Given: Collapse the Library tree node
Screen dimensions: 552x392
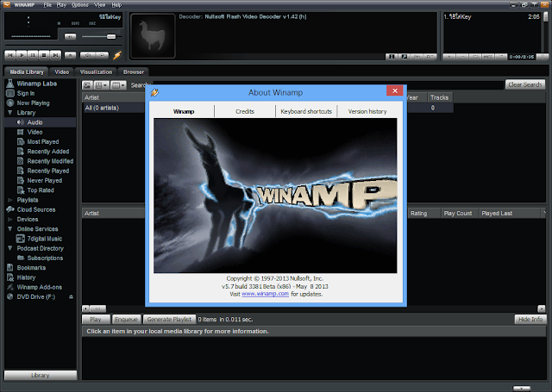Looking at the screenshot, I should coord(9,113).
